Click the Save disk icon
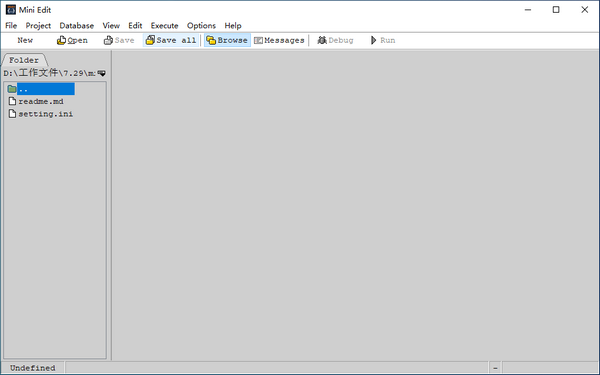600x375 pixels. pos(108,40)
